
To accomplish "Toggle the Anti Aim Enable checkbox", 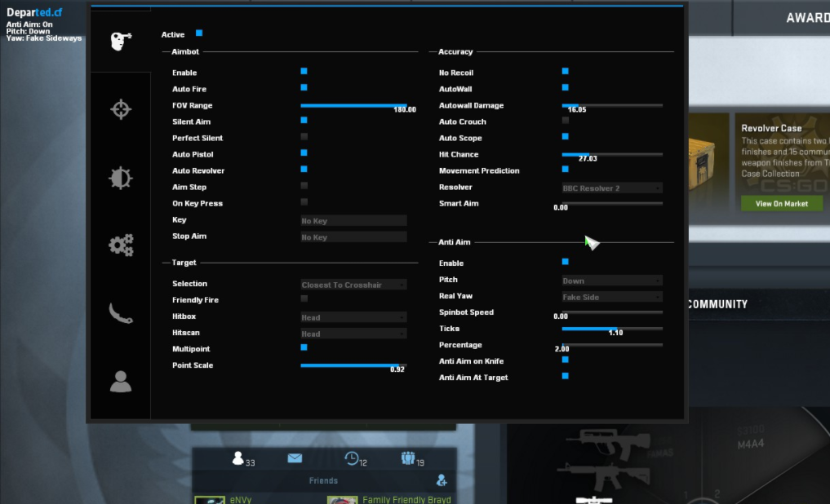I will [x=566, y=262].
